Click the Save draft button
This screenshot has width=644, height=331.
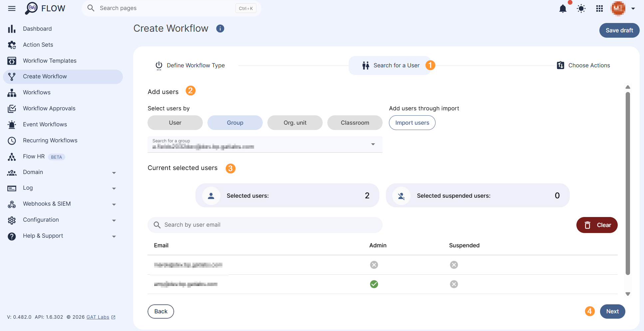619,30
